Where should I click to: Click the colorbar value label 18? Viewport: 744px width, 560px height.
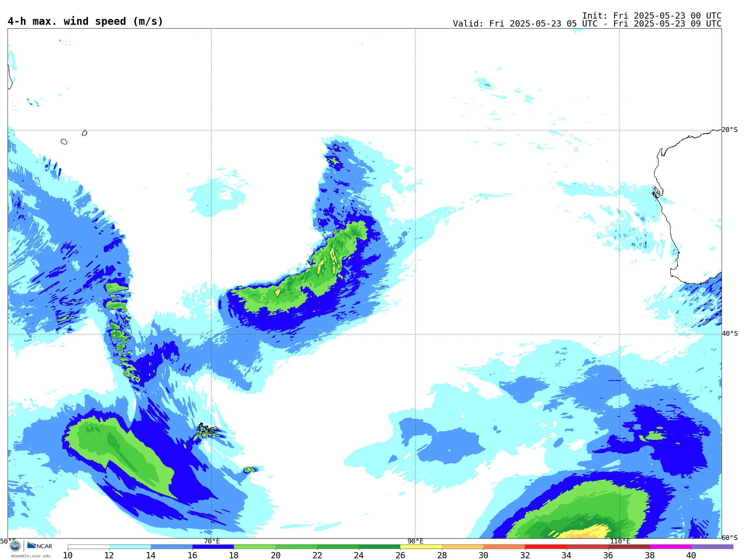click(234, 555)
